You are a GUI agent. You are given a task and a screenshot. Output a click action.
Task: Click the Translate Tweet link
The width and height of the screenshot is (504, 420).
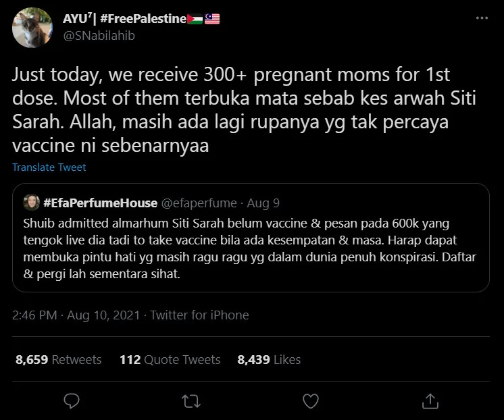49,167
